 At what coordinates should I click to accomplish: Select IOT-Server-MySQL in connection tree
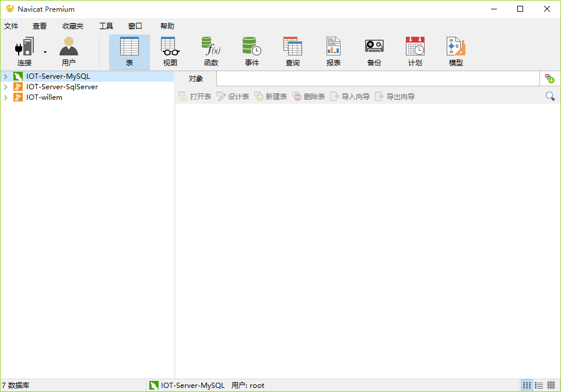58,76
